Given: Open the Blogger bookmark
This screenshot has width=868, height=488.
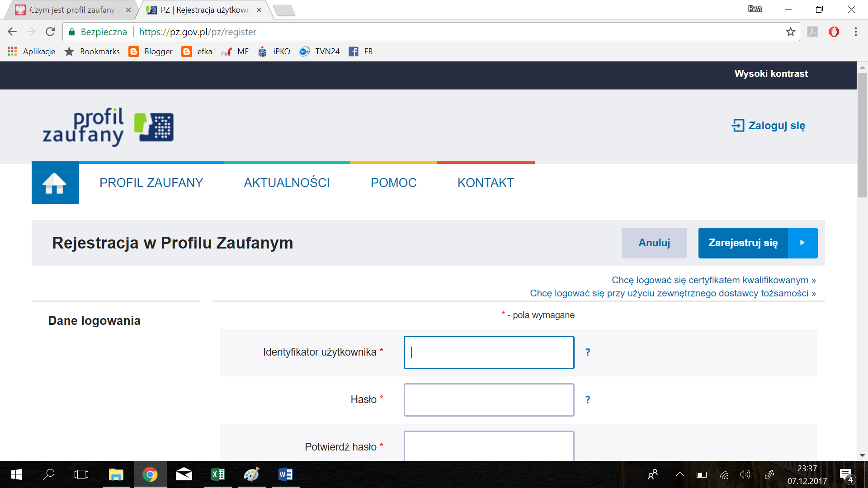Looking at the screenshot, I should coord(151,52).
